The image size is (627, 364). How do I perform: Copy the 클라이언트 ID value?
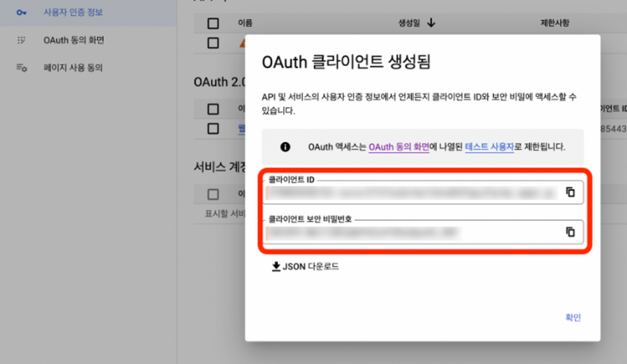[570, 192]
